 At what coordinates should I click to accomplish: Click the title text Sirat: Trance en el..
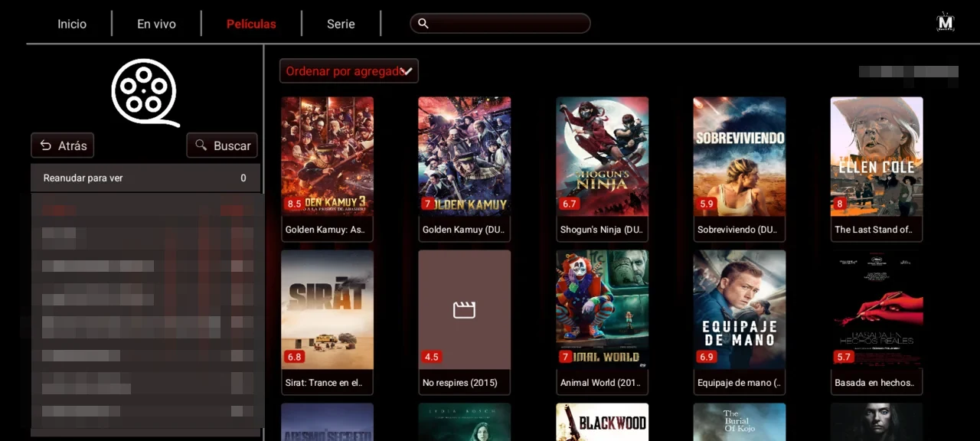[x=324, y=383]
